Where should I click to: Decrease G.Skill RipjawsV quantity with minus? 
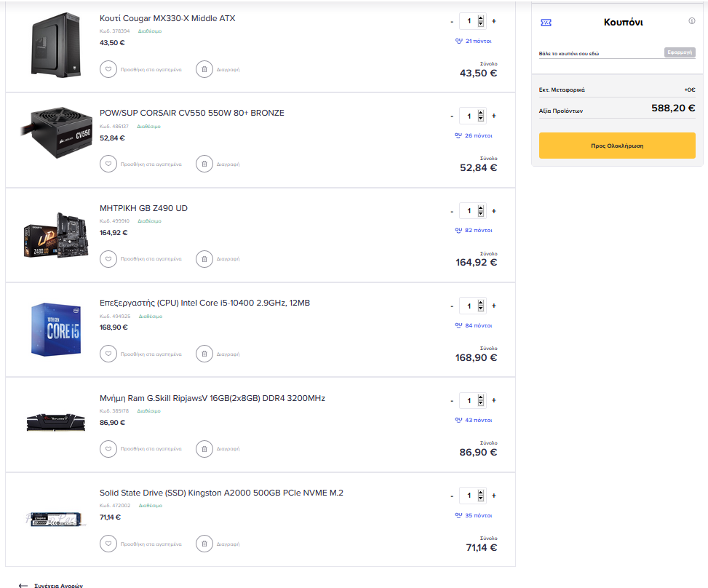click(x=452, y=401)
